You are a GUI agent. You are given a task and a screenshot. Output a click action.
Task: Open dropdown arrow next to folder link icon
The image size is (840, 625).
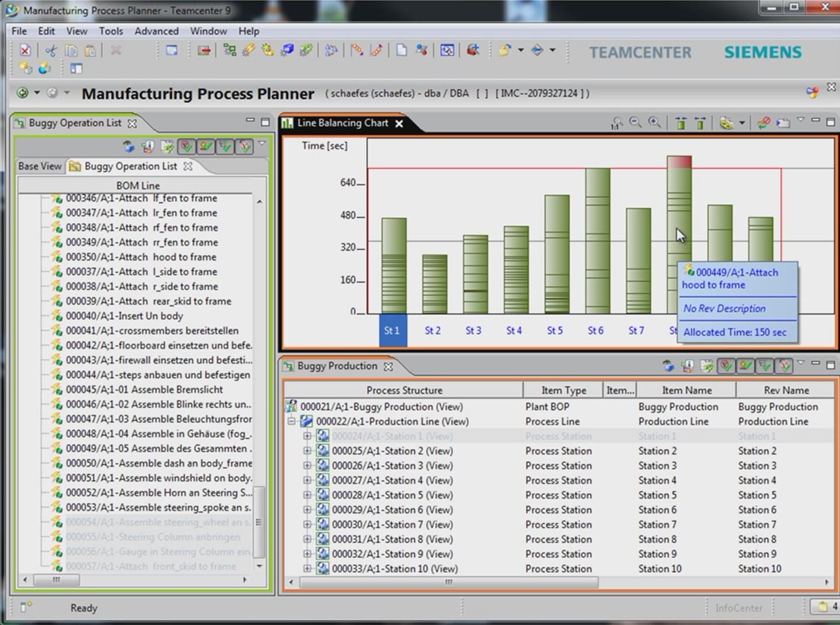[x=742, y=123]
